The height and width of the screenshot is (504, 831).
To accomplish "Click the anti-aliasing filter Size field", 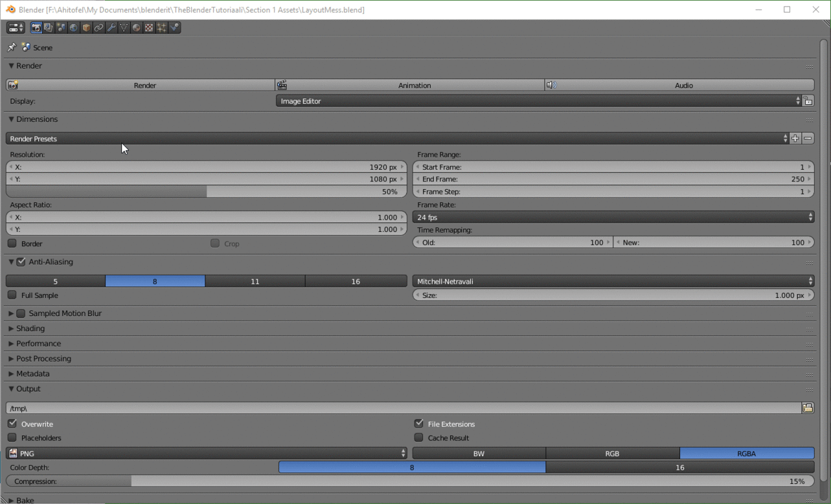I will click(613, 295).
